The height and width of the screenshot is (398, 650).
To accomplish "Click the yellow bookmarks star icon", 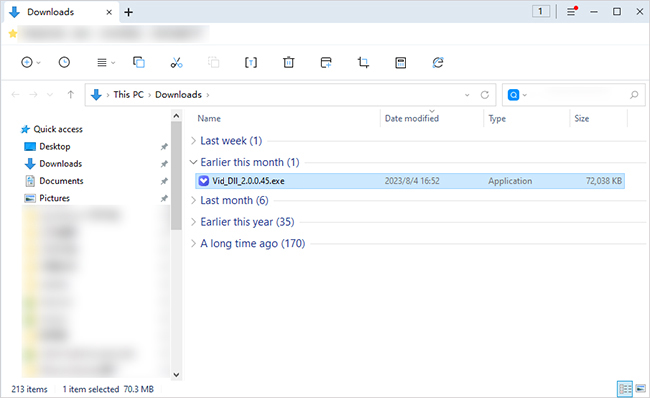I will point(13,34).
